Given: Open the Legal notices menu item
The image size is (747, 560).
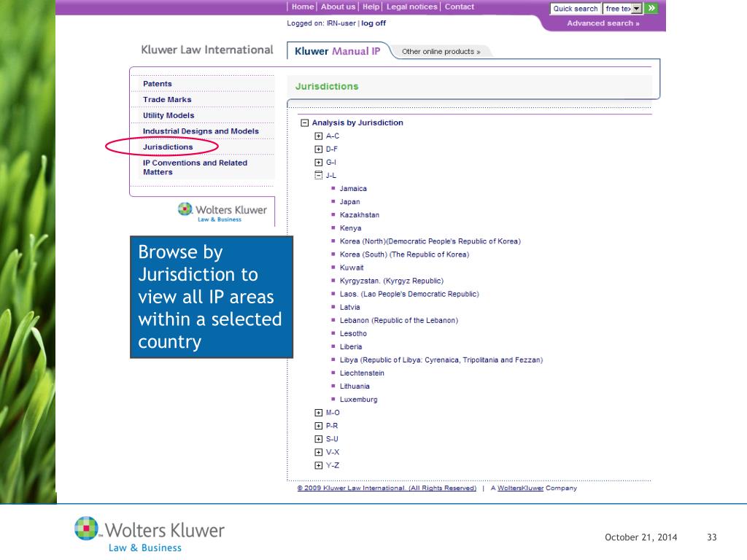Looking at the screenshot, I should [x=411, y=7].
